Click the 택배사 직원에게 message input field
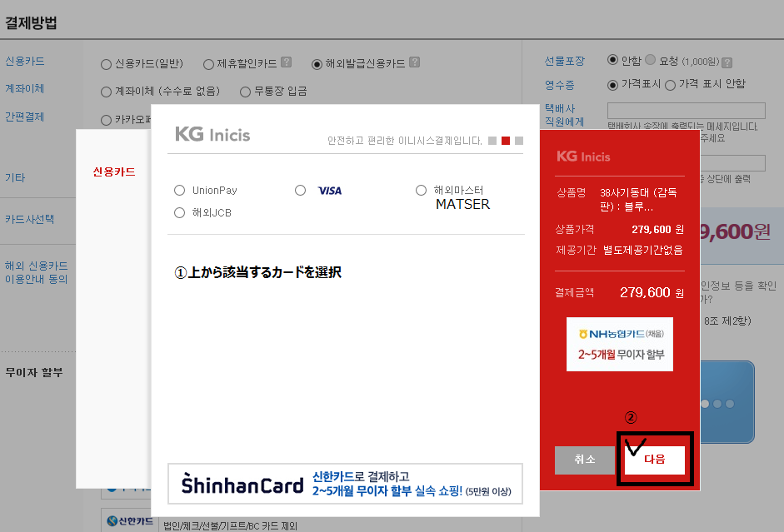The width and height of the screenshot is (784, 532). [686, 111]
